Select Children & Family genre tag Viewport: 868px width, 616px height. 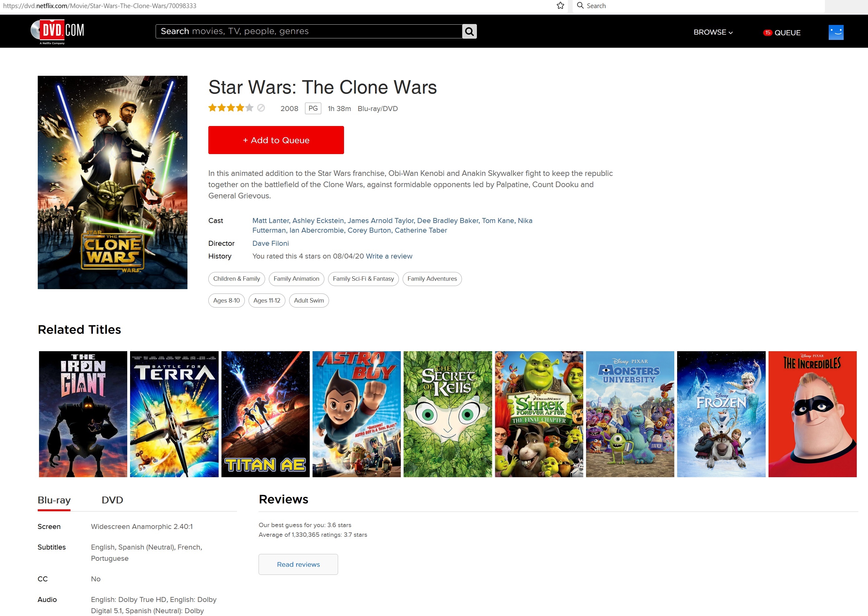click(236, 279)
